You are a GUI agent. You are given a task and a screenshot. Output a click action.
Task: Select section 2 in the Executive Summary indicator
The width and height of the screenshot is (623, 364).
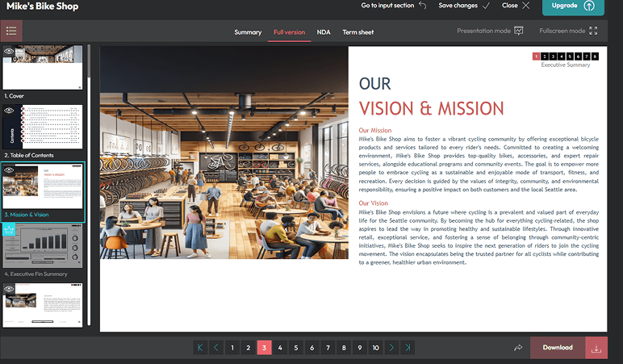(545, 56)
